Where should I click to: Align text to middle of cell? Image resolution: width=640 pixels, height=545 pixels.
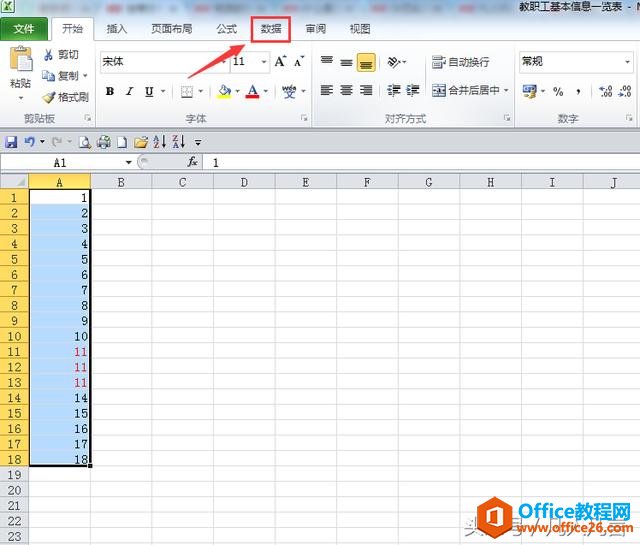pos(346,62)
